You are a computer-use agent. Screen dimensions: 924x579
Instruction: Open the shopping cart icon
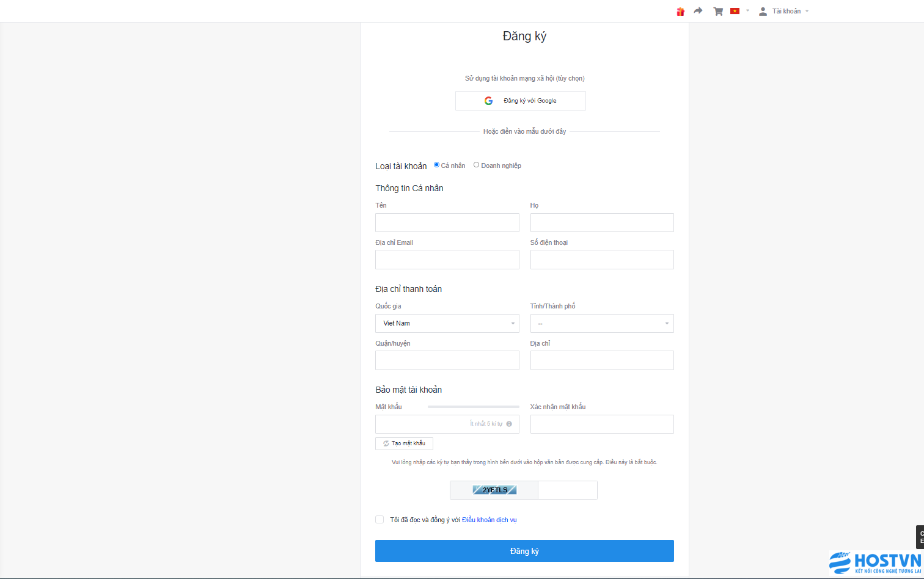(718, 11)
